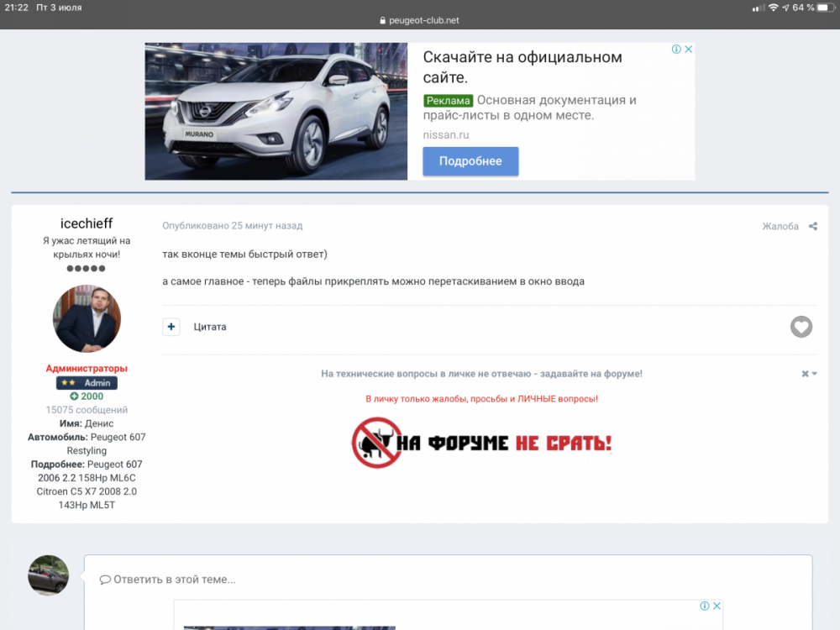Open icechieff's round avatar photo
The height and width of the screenshot is (630, 840).
click(x=87, y=318)
